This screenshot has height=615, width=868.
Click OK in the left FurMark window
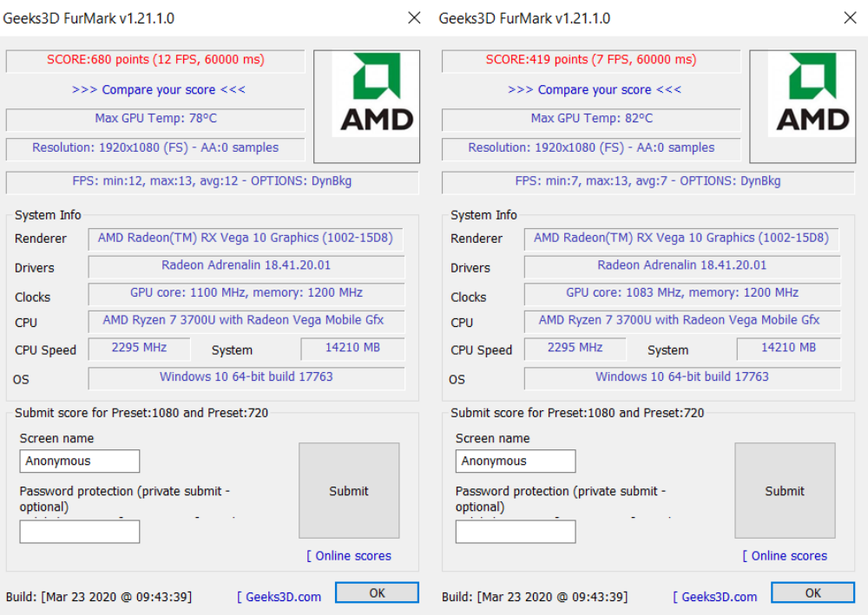pos(377,593)
